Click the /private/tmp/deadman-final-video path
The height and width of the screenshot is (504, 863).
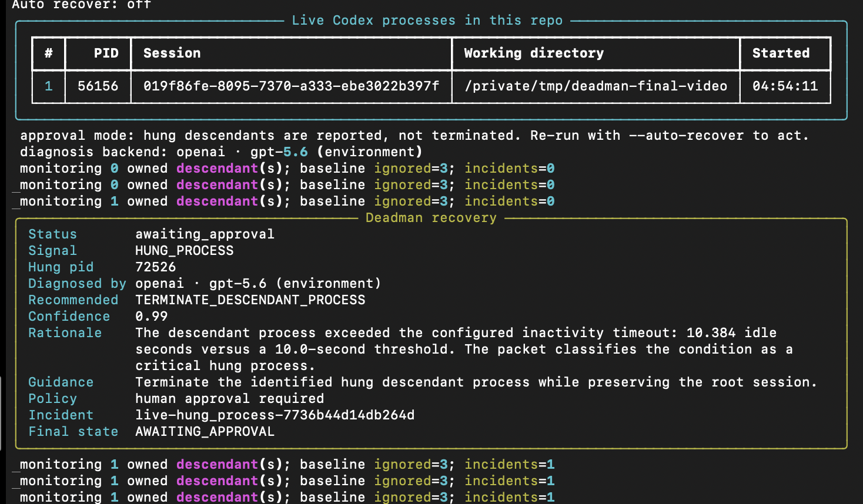click(596, 86)
